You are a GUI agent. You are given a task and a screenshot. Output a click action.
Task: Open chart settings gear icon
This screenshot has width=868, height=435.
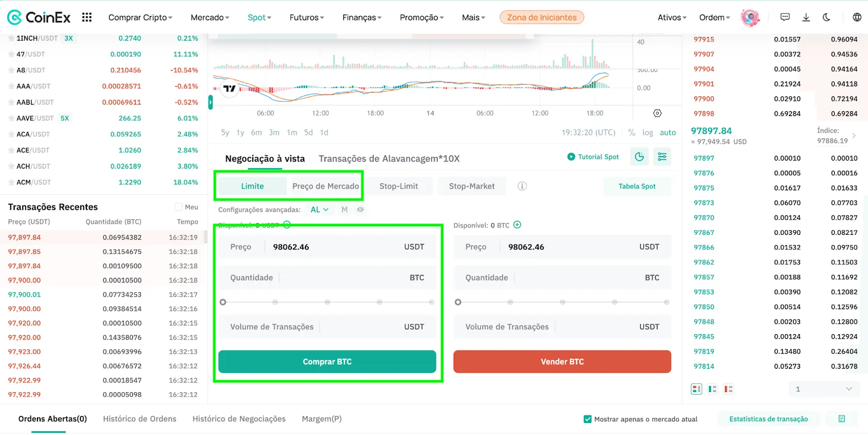[658, 113]
